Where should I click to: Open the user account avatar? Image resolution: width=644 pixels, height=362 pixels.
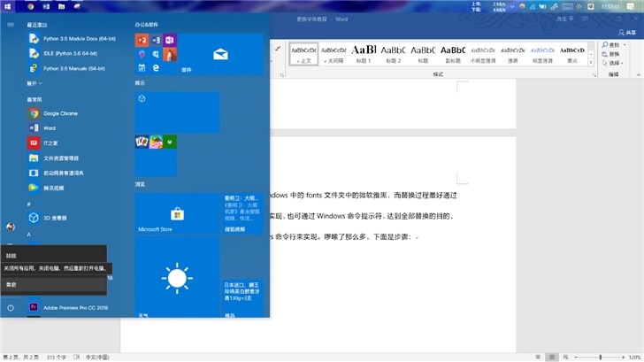pos(11,227)
